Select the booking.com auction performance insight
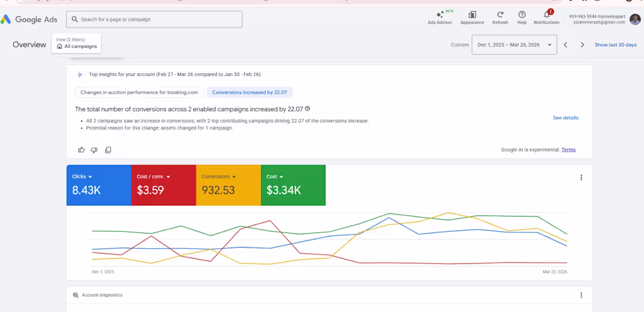 pos(139,92)
